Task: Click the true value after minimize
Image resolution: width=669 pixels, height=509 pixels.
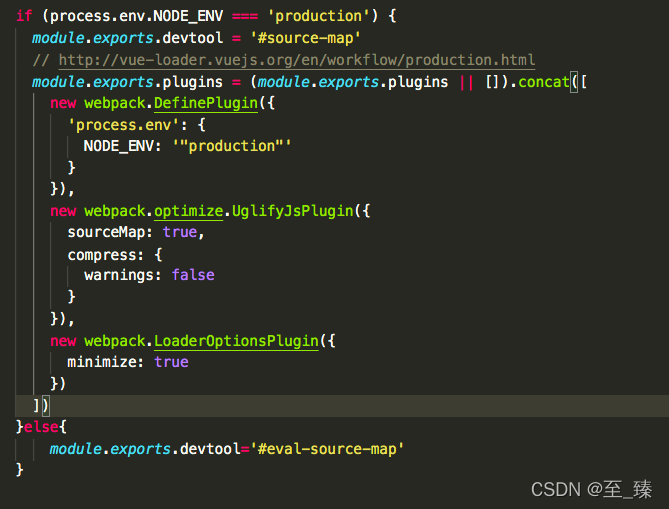Action: coord(171,362)
